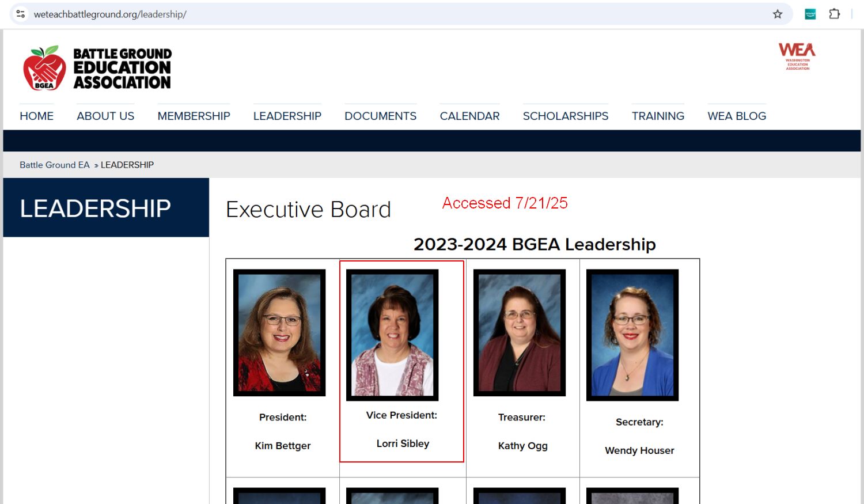
Task: Bookmark this page with the star icon
Action: (778, 14)
